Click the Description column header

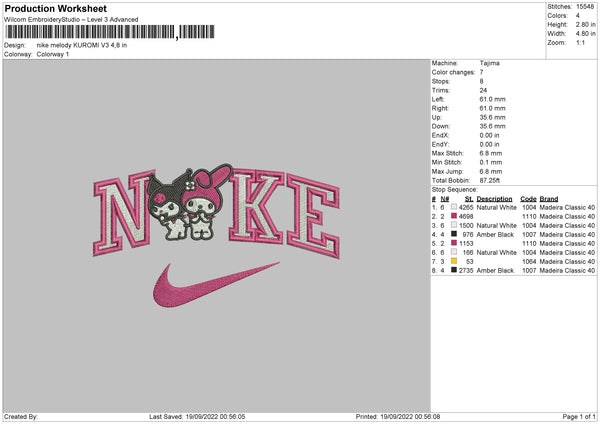494,199
